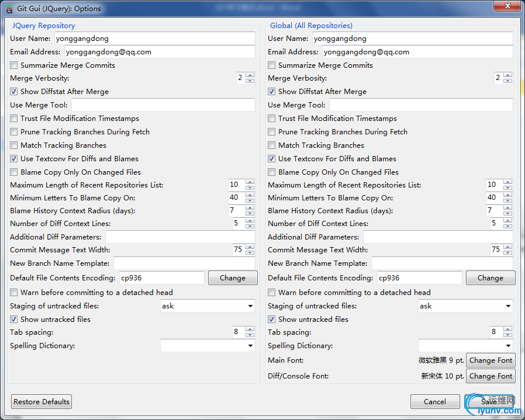525x420 pixels.
Task: Decrease Merge Verbosity in Global settings
Action: [507, 81]
